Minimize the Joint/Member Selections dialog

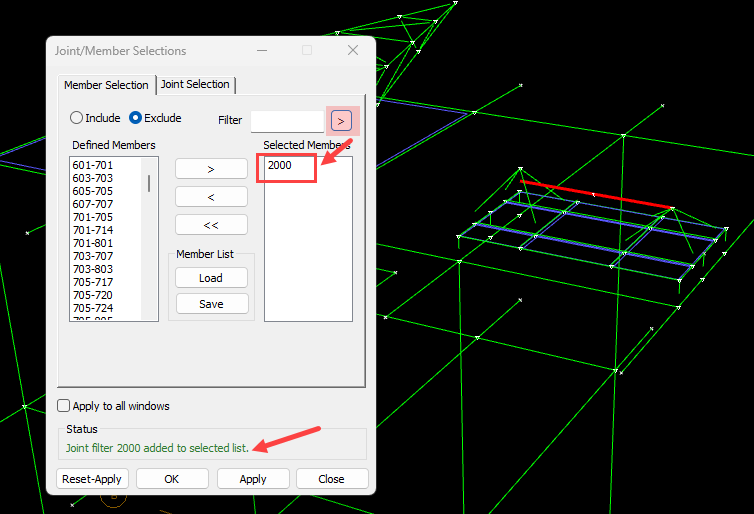pyautogui.click(x=262, y=50)
